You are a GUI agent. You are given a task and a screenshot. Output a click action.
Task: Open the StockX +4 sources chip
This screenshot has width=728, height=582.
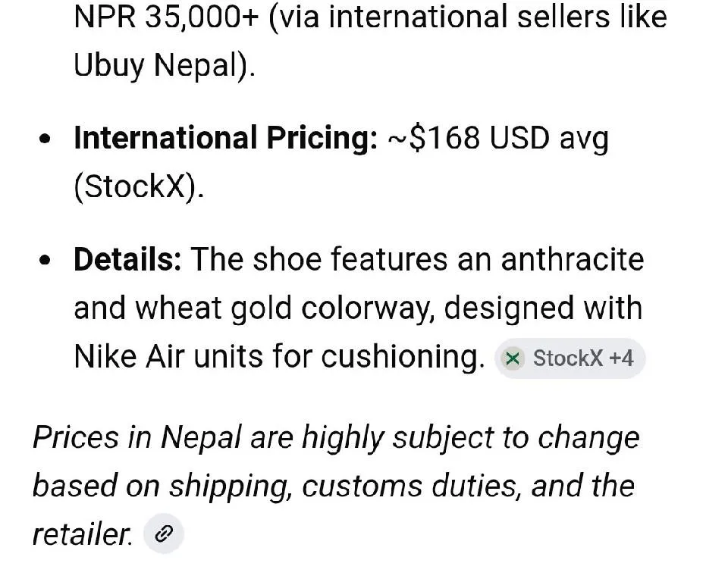point(570,358)
